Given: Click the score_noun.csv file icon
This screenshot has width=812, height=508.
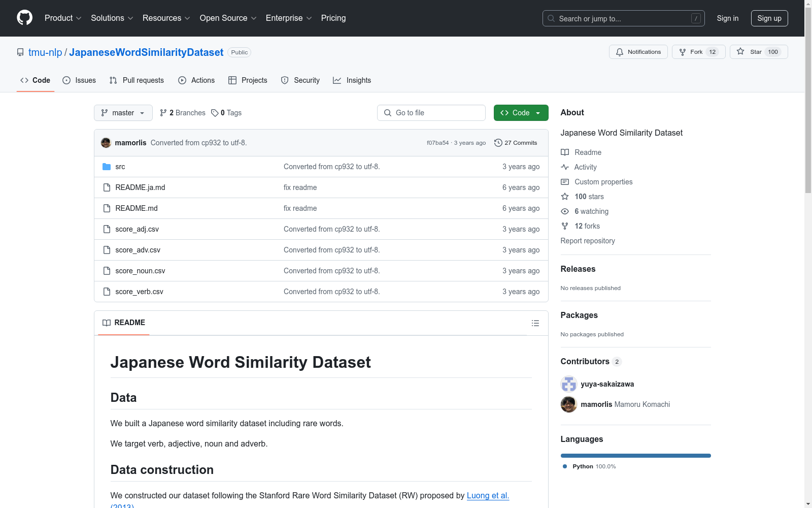Looking at the screenshot, I should coord(107,271).
